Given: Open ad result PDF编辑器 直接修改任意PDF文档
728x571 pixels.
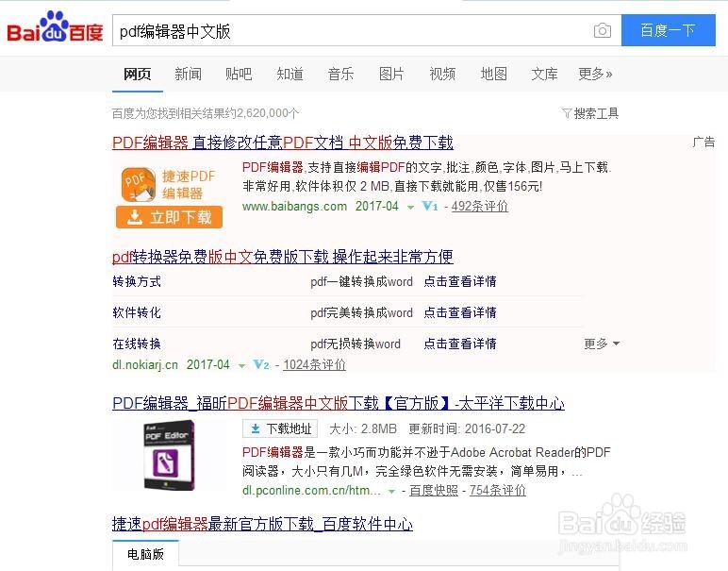Looking at the screenshot, I should 283,143.
